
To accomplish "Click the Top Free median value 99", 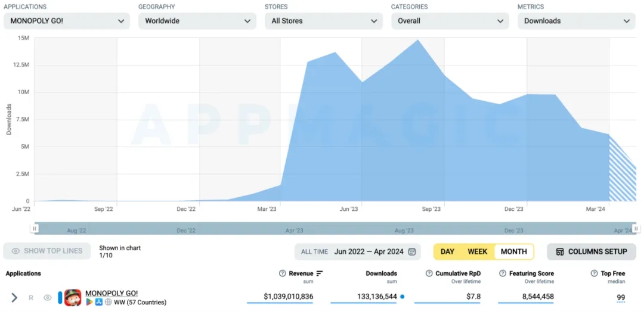I will (x=621, y=297).
